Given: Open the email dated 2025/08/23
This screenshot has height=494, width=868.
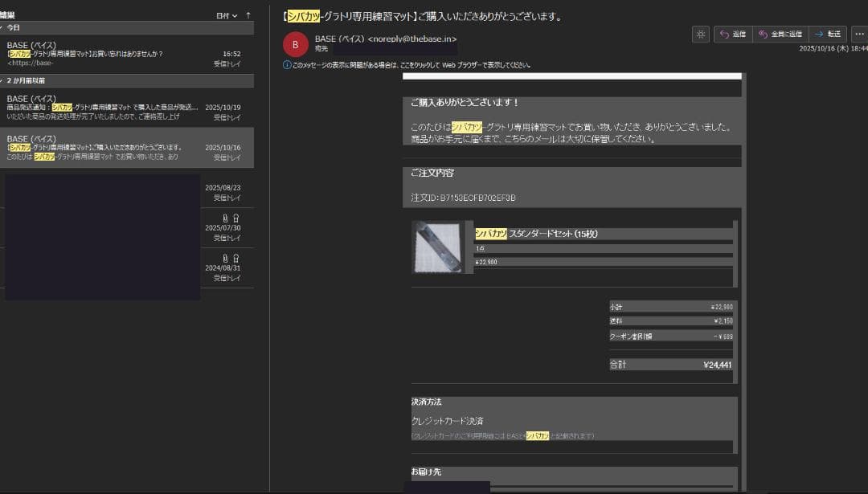Looking at the screenshot, I should coord(127,188).
